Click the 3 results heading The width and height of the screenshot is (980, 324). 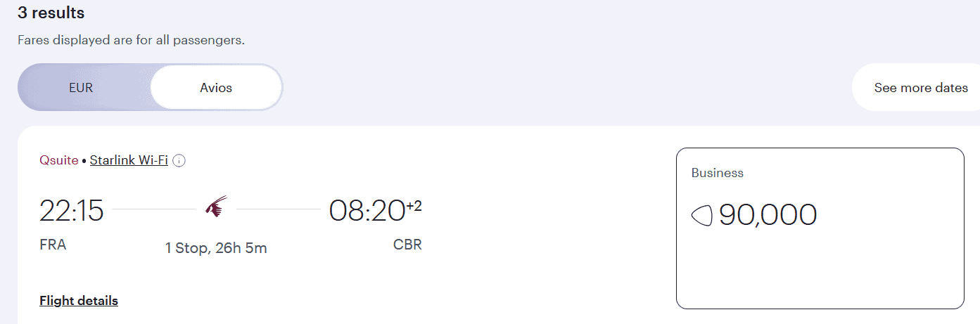point(51,13)
